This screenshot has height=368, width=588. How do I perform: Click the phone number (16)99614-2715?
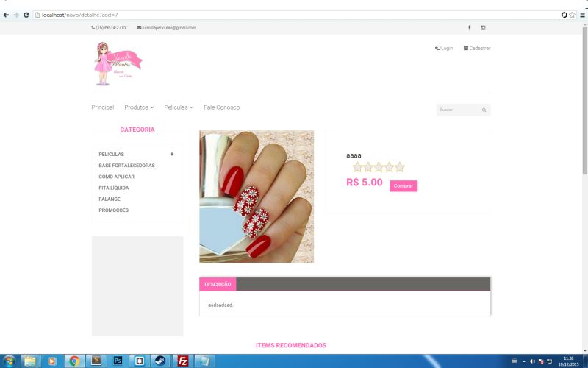[x=109, y=28]
